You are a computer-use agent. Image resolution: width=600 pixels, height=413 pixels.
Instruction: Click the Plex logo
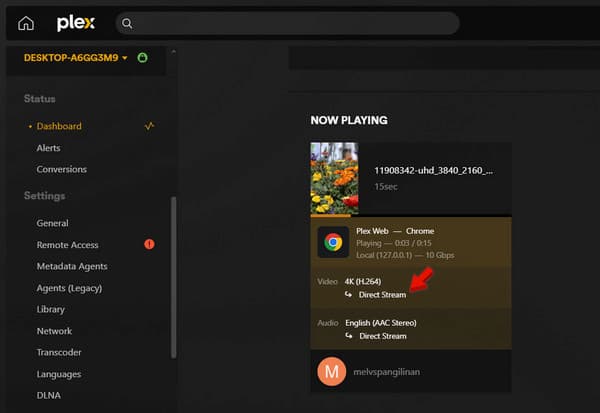click(76, 23)
